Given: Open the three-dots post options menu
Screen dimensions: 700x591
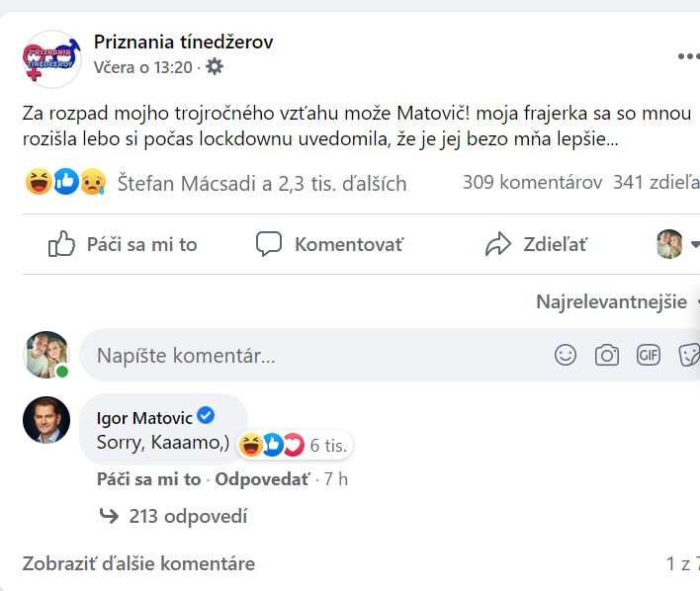Looking at the screenshot, I should click(x=688, y=56).
